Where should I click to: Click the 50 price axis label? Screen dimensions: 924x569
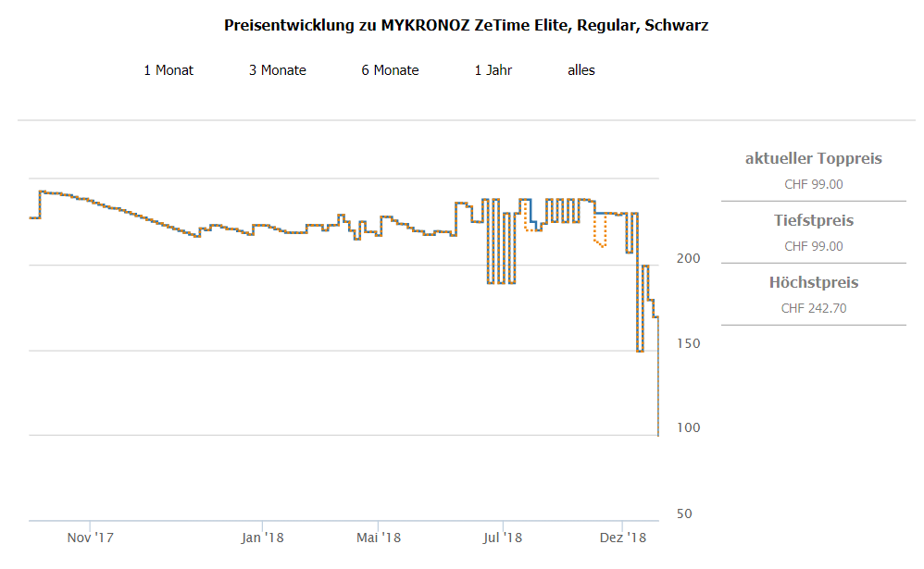(x=685, y=513)
